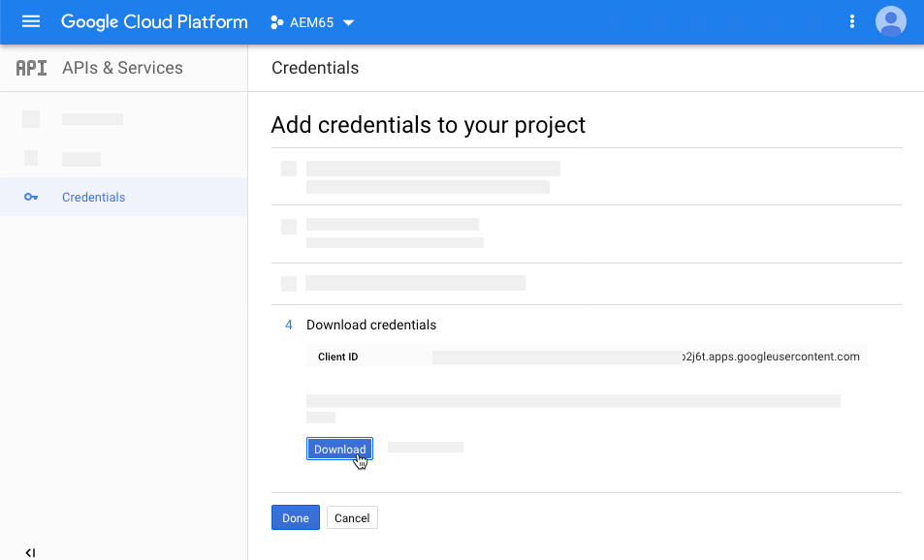924x560 pixels.
Task: Click the user account avatar
Action: click(890, 21)
